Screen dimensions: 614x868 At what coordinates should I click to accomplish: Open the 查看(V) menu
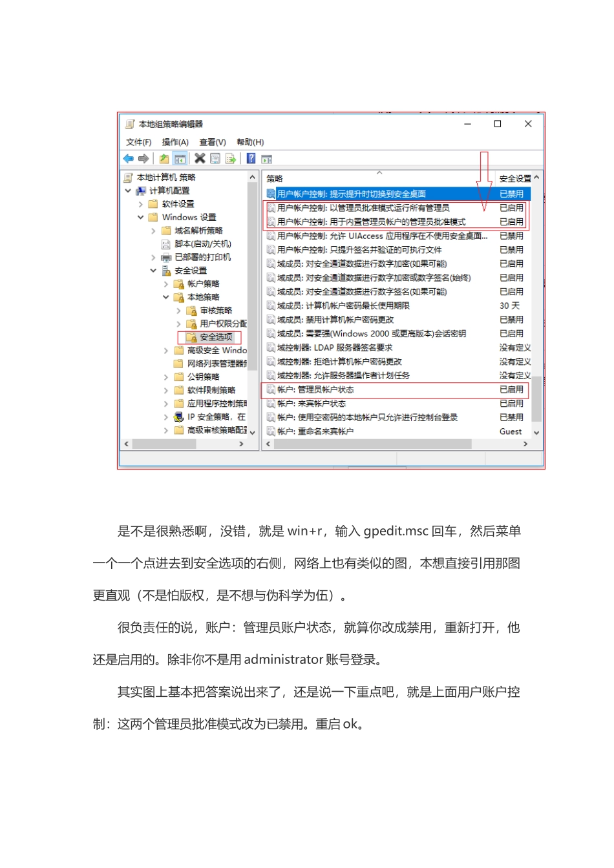tap(213, 142)
